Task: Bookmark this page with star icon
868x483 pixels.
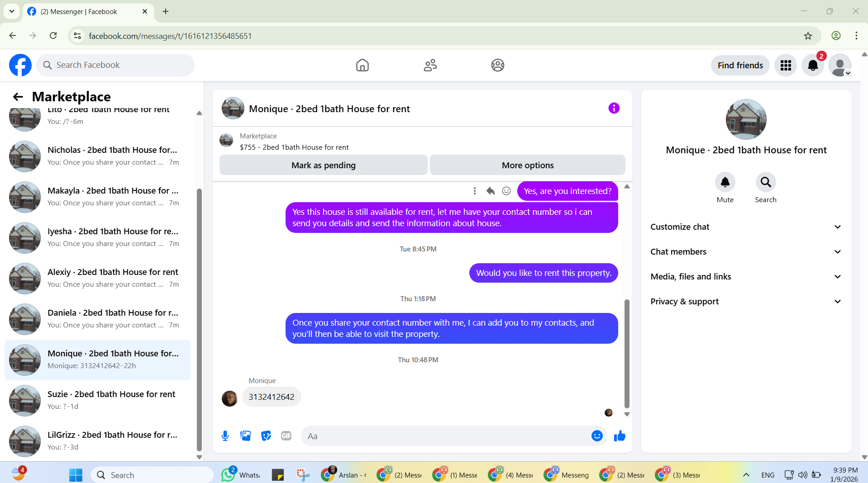Action: [808, 36]
